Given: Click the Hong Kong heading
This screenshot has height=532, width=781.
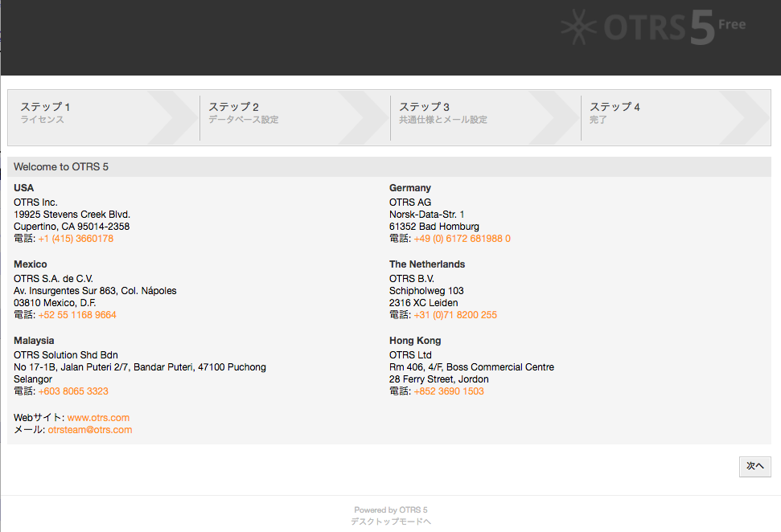Looking at the screenshot, I should tap(415, 341).
